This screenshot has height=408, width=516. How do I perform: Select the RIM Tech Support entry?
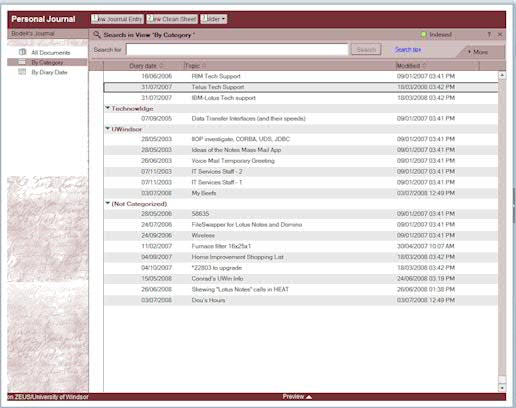click(301, 76)
